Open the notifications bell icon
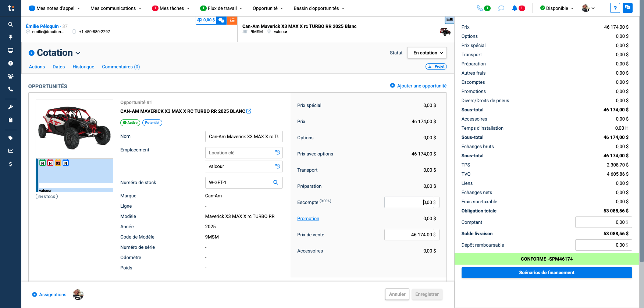Screen dimensions: 644x308 (x=515, y=8)
